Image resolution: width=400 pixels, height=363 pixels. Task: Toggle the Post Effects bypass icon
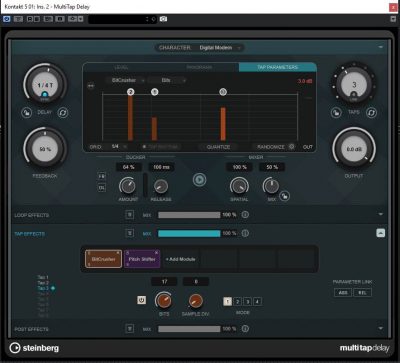click(130, 329)
